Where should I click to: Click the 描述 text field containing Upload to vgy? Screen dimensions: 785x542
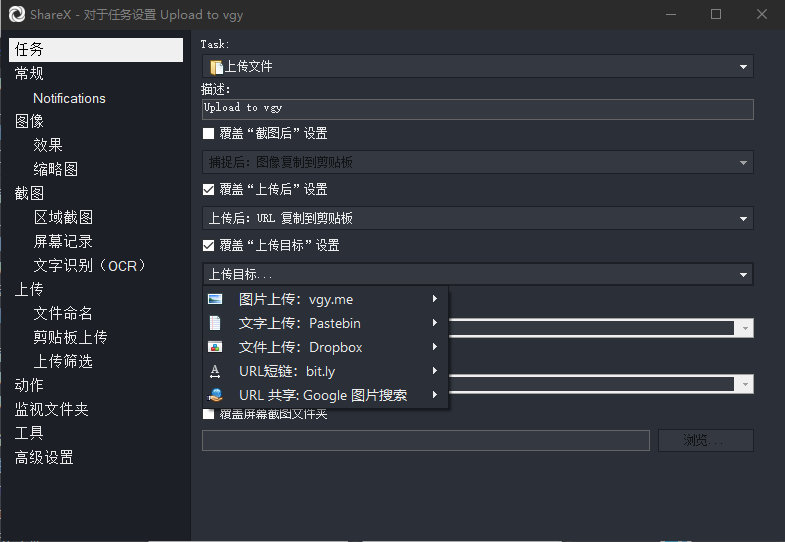click(476, 109)
